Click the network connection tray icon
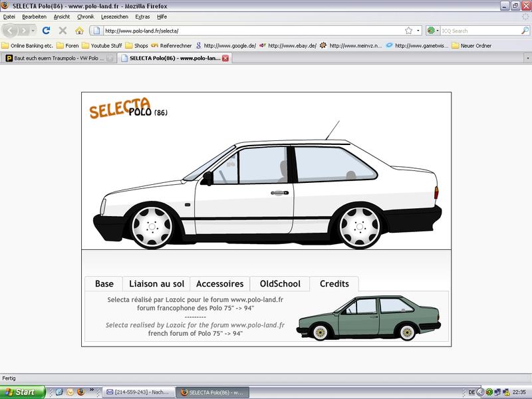 point(497,392)
